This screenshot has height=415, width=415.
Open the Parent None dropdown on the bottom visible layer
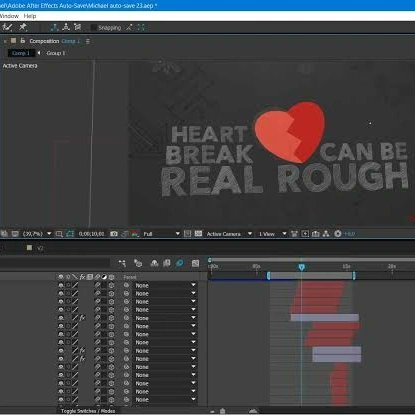click(165, 399)
